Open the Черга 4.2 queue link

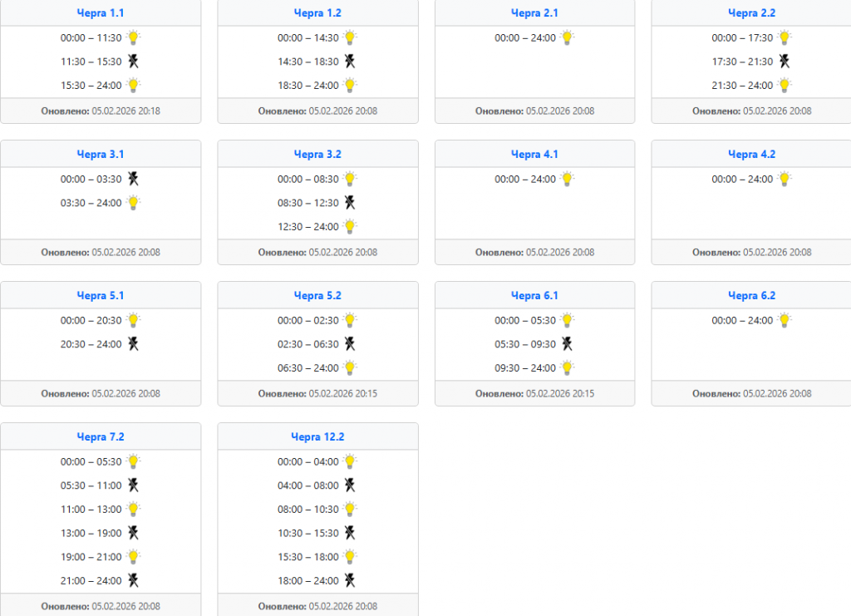(751, 155)
